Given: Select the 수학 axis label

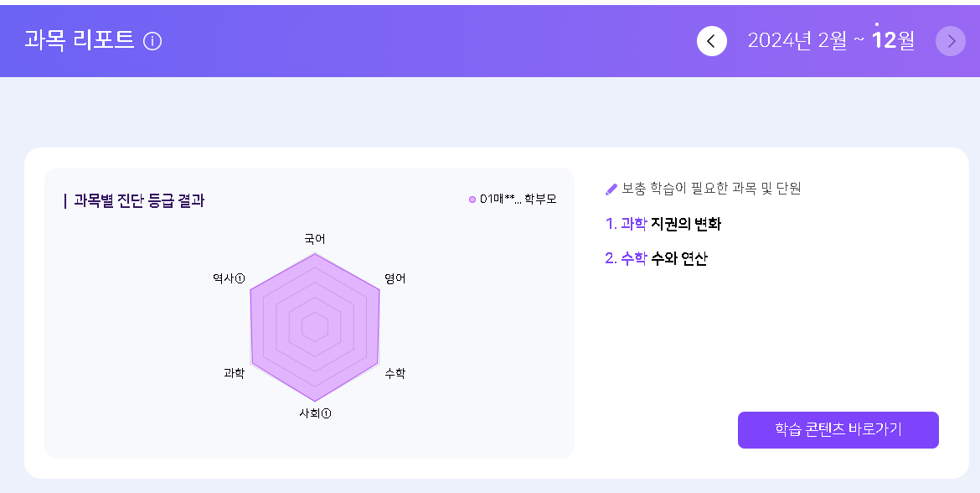Looking at the screenshot, I should [x=395, y=373].
